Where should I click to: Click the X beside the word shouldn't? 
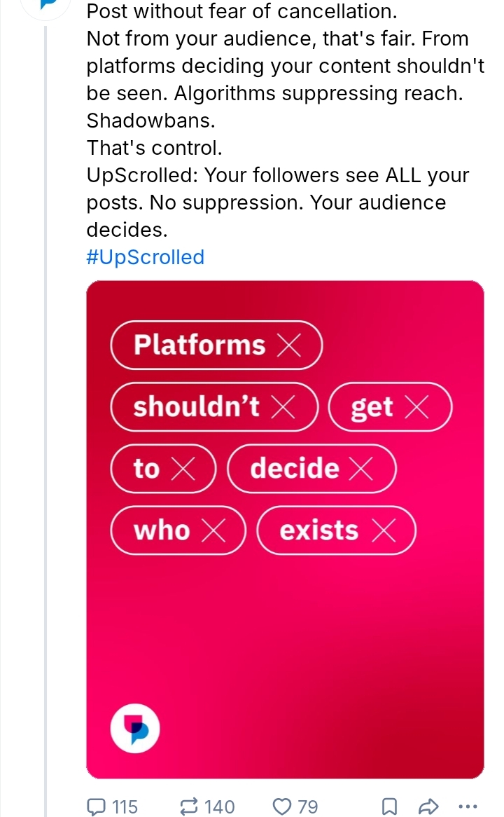(282, 406)
